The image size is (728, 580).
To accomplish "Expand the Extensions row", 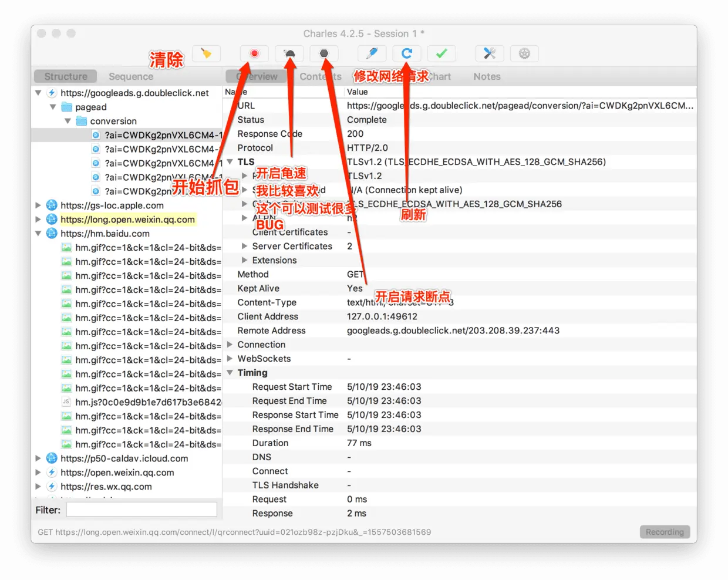I will 245,260.
